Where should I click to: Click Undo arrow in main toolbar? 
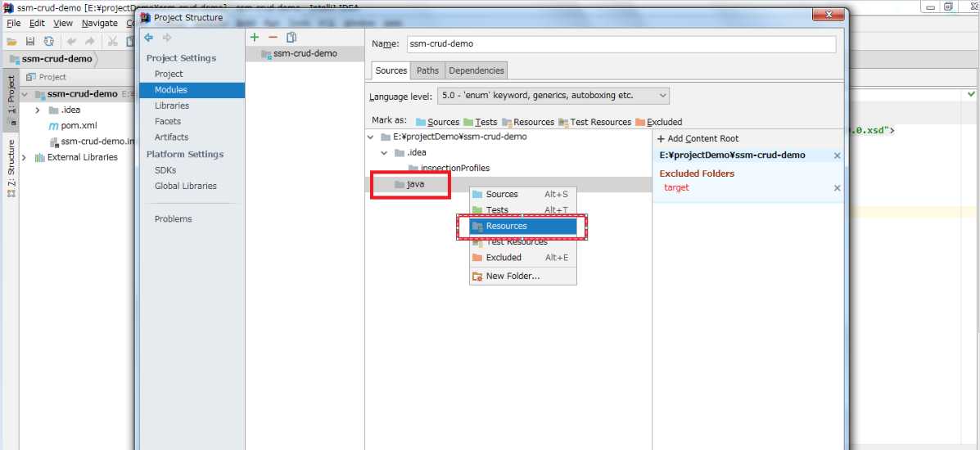71,41
